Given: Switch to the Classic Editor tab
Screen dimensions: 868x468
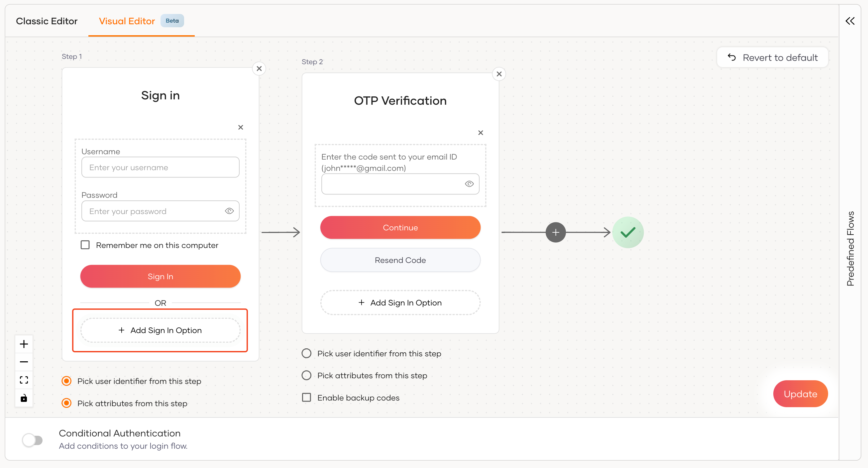Looking at the screenshot, I should [47, 21].
